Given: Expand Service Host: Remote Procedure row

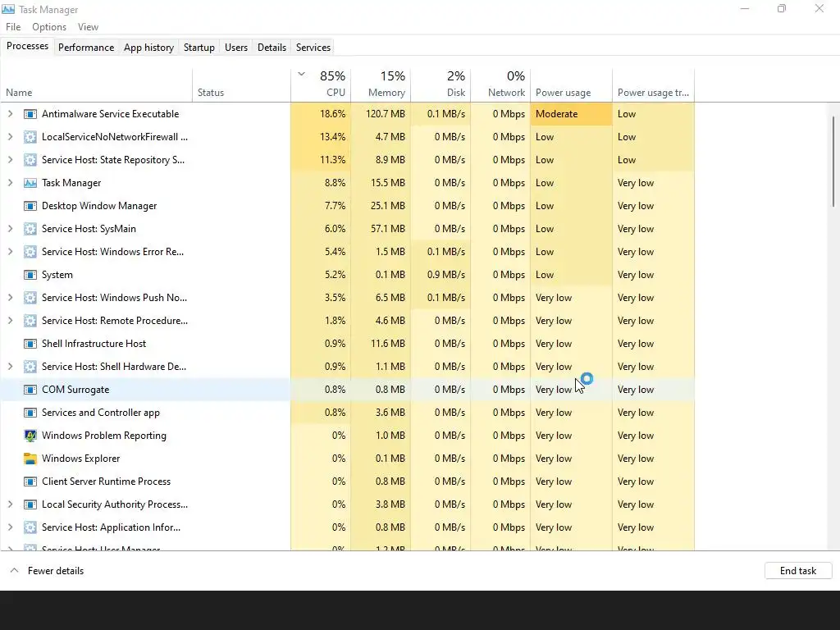Looking at the screenshot, I should pos(10,321).
